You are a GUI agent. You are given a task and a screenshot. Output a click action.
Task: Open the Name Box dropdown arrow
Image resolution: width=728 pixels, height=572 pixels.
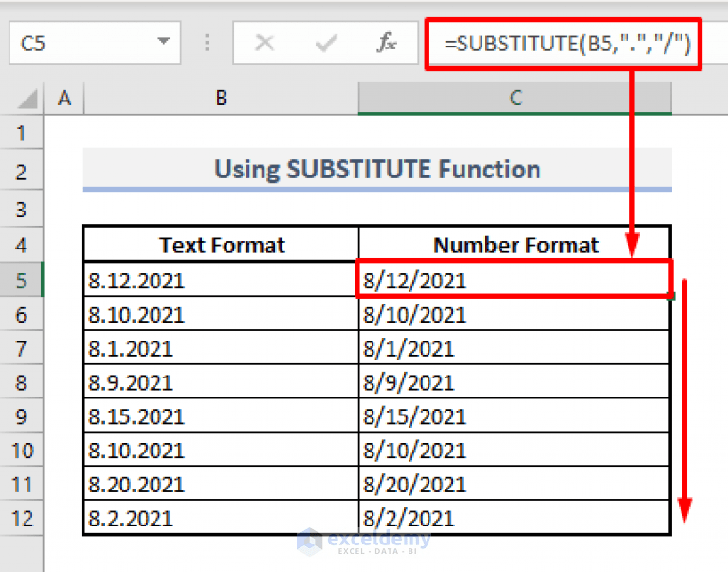tap(163, 41)
